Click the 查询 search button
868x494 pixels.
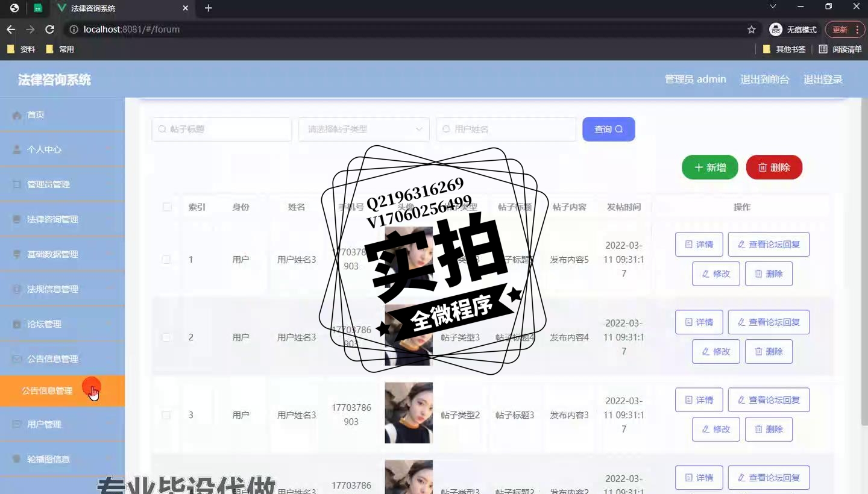click(x=609, y=129)
